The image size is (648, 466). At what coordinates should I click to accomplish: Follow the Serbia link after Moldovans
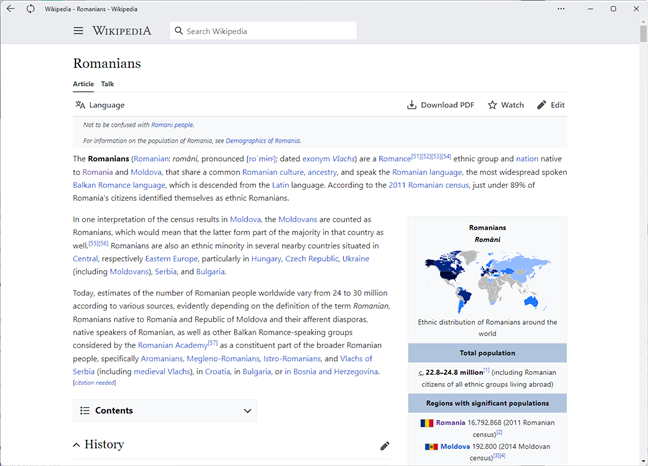point(166,271)
